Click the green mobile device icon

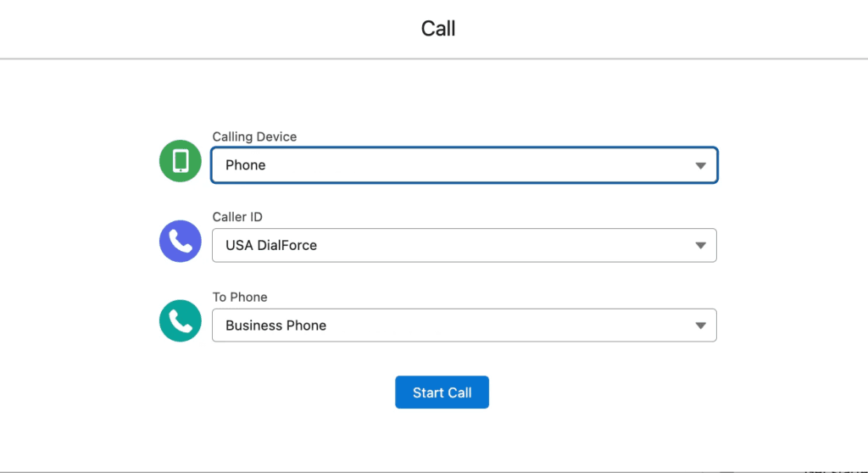[181, 161]
